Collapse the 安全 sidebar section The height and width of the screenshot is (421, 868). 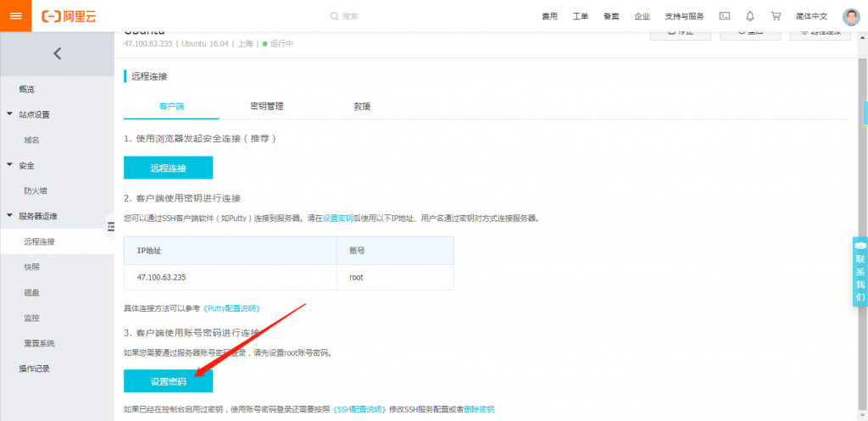tap(10, 165)
